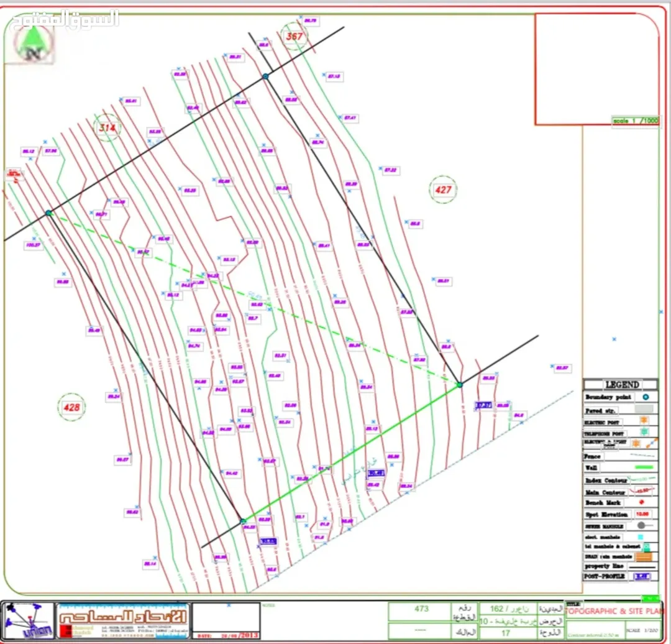
Task: Click plot number 473 field
Action: (421, 609)
